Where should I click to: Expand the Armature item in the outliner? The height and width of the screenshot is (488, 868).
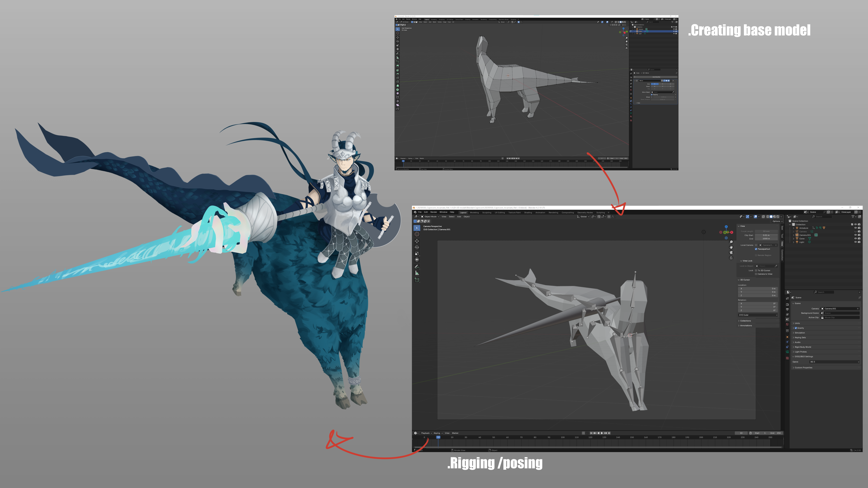coord(794,228)
